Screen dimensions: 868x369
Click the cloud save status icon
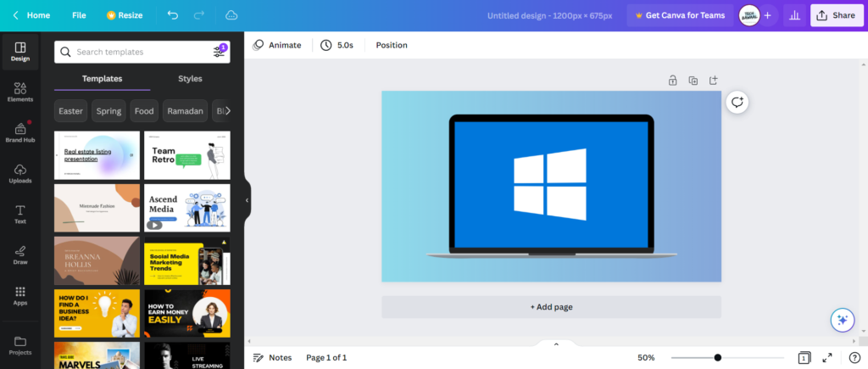click(x=231, y=15)
